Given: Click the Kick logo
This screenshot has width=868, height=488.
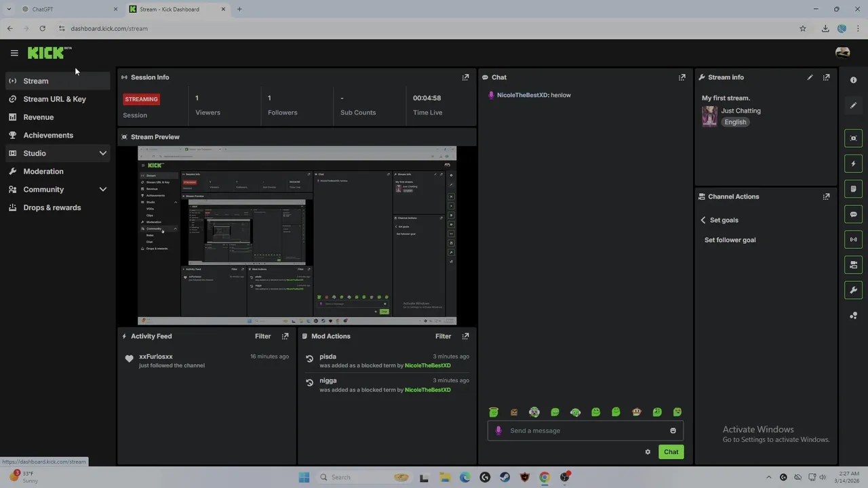Looking at the screenshot, I should pyautogui.click(x=49, y=53).
